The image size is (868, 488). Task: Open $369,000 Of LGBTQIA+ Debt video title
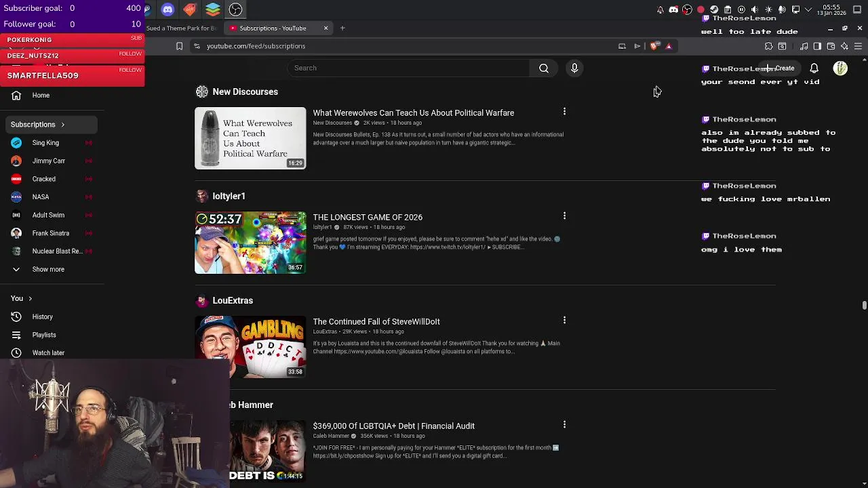pyautogui.click(x=393, y=426)
